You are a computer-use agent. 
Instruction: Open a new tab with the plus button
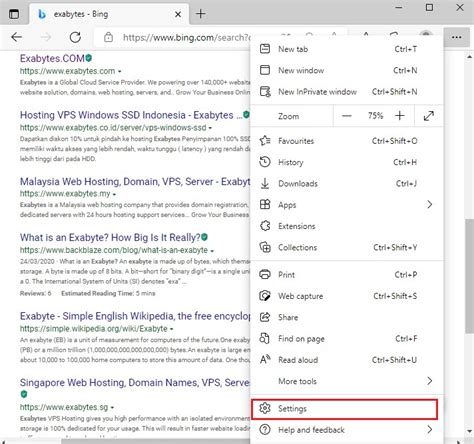(201, 14)
